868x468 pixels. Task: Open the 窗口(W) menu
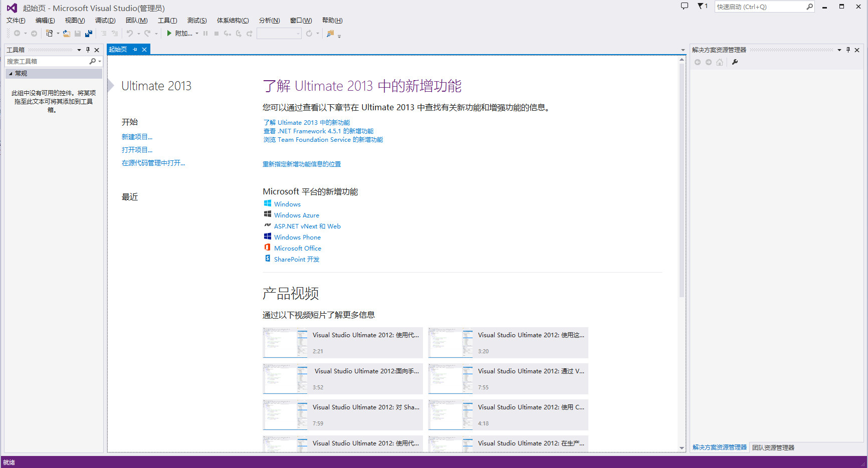301,21
